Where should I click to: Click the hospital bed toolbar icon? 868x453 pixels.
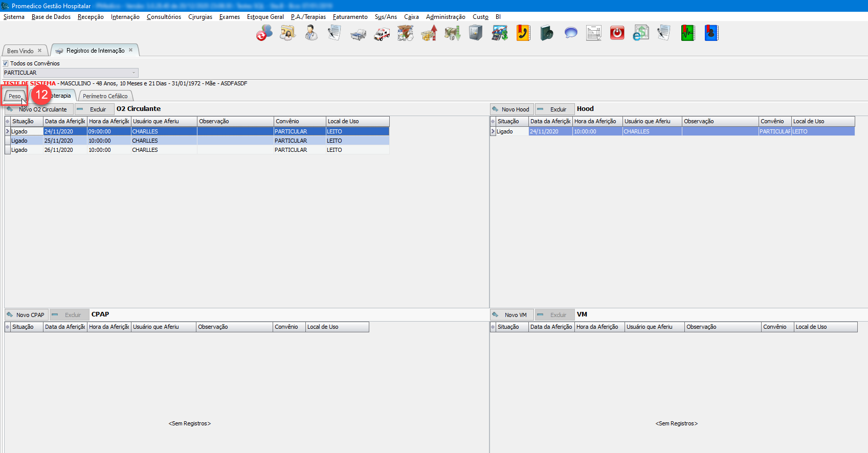358,34
